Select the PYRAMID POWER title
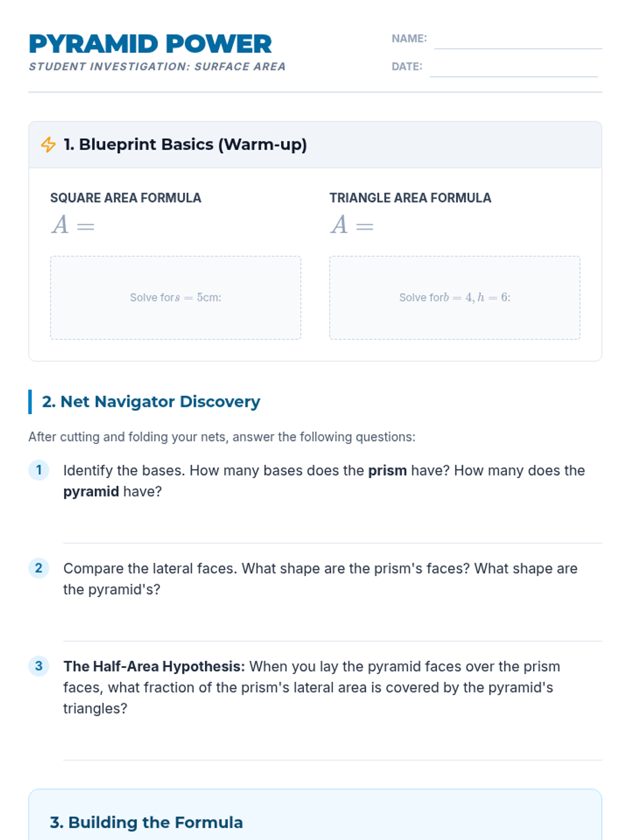 pos(150,44)
